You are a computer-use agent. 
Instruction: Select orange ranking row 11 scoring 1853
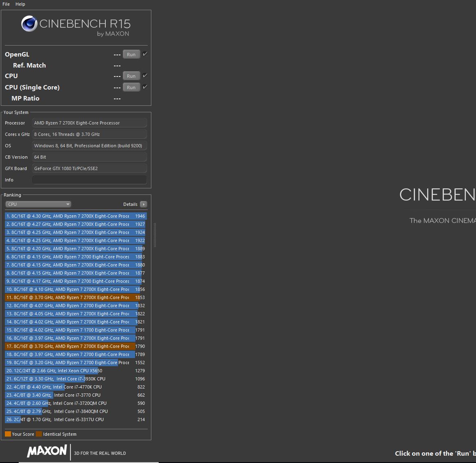coord(76,297)
